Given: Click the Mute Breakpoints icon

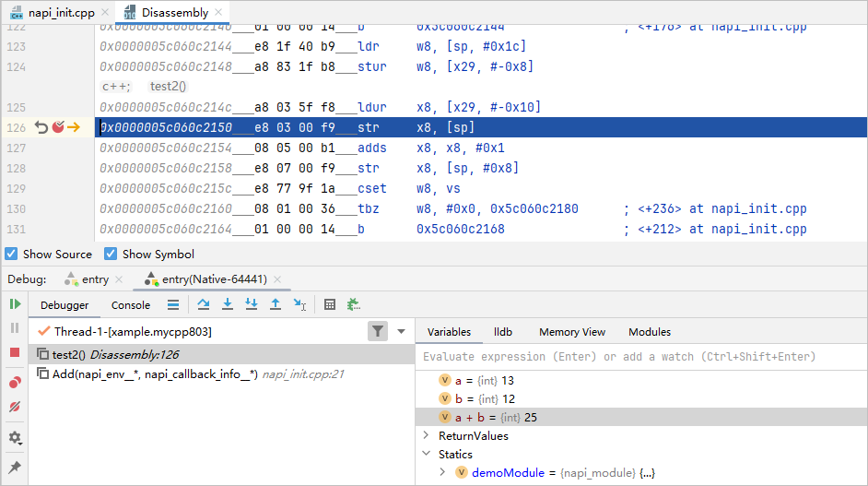Looking at the screenshot, I should pos(15,407).
